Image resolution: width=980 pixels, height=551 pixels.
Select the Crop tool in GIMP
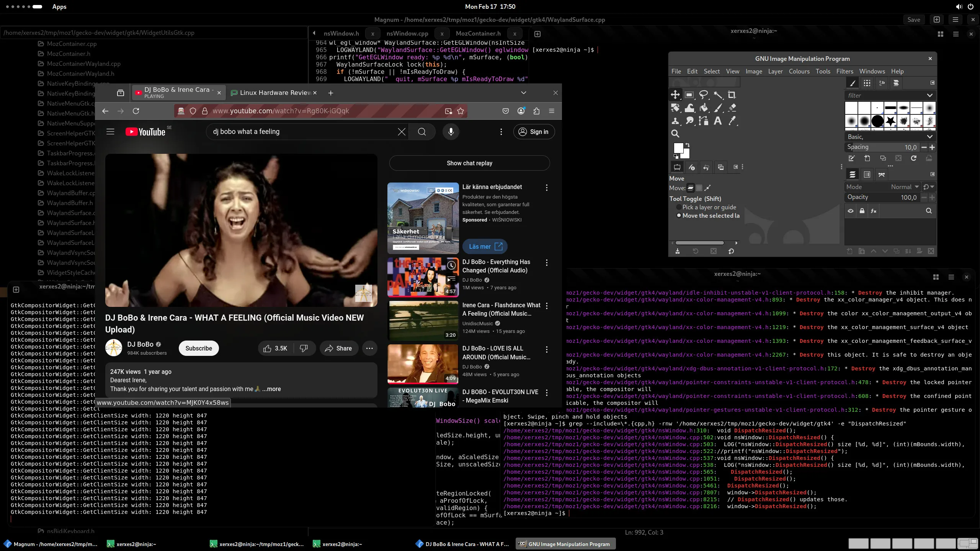(x=732, y=95)
